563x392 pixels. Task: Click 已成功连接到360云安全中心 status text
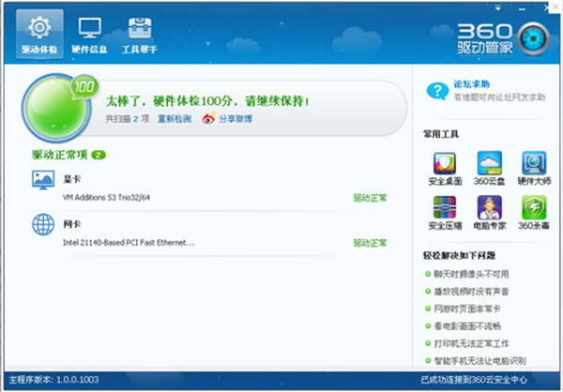474,380
